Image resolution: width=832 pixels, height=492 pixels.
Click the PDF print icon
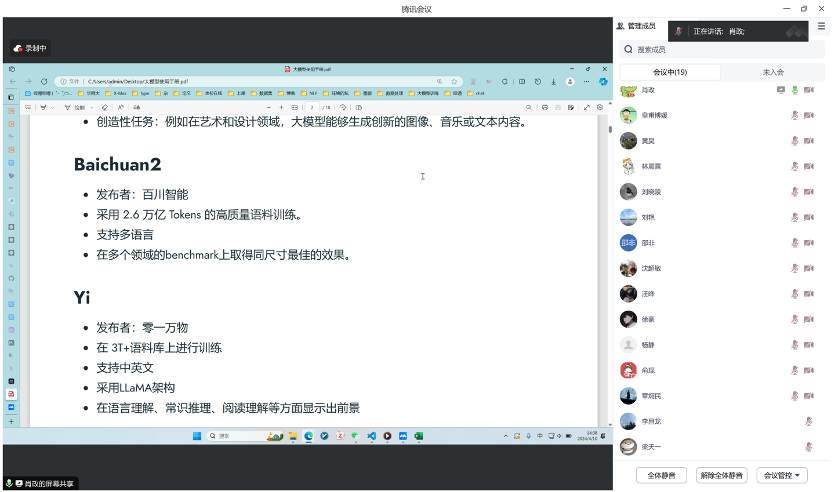coord(545,107)
